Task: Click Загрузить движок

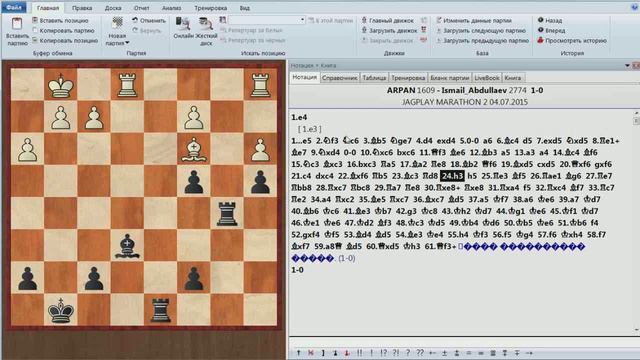Action: click(389, 31)
